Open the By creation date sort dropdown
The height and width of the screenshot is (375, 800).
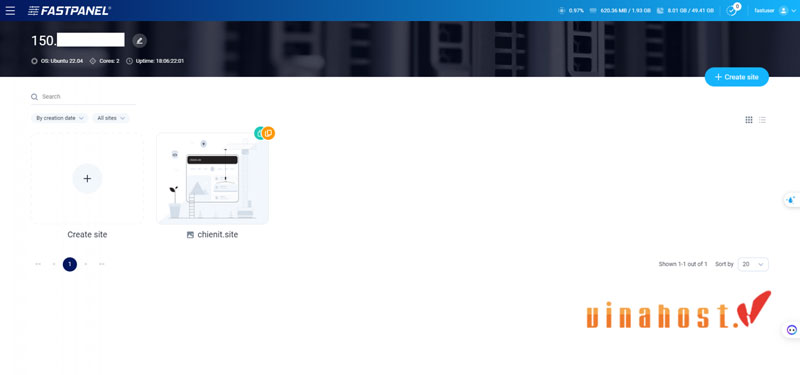coord(60,118)
